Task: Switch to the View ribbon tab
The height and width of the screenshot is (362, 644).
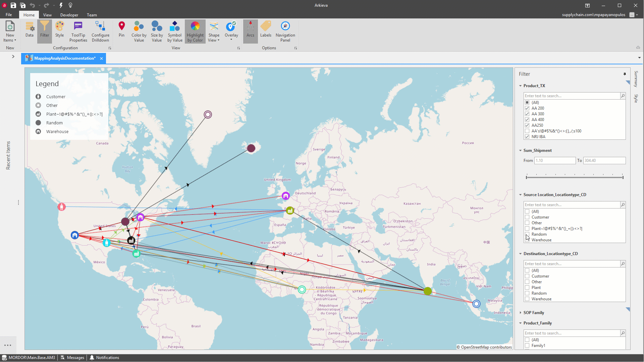Action: [x=47, y=15]
